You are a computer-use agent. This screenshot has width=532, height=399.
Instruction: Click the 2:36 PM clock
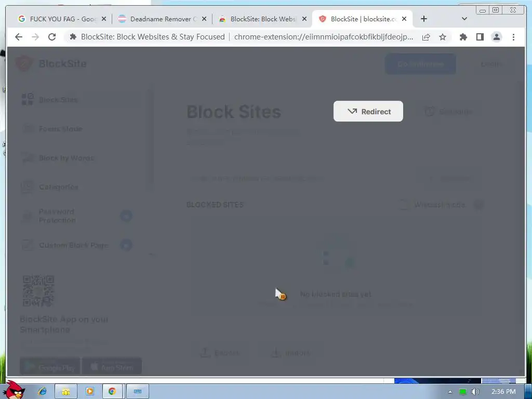503,392
